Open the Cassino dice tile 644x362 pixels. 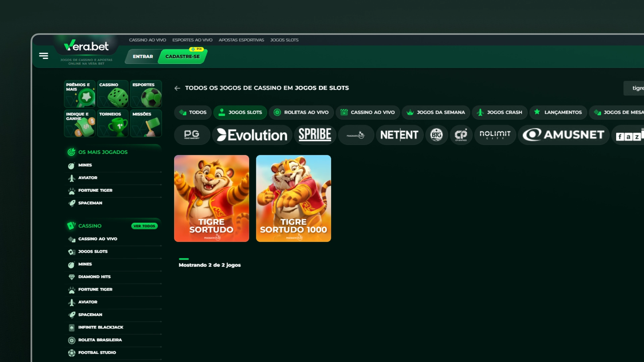coord(113,94)
